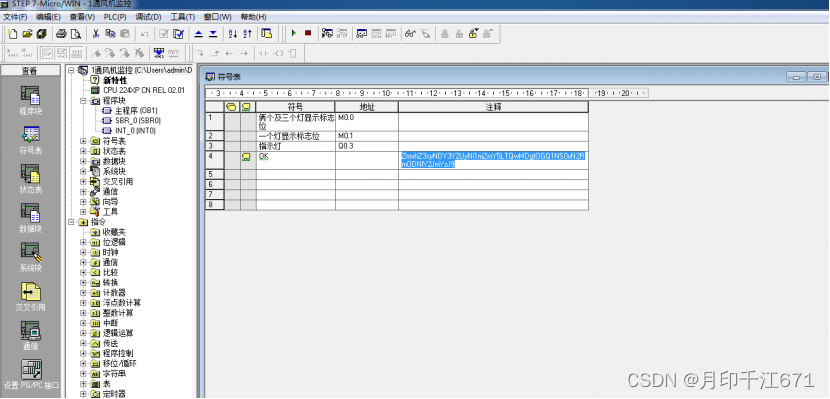
Task: Collapse the 指令 tree node
Action: tap(71, 222)
